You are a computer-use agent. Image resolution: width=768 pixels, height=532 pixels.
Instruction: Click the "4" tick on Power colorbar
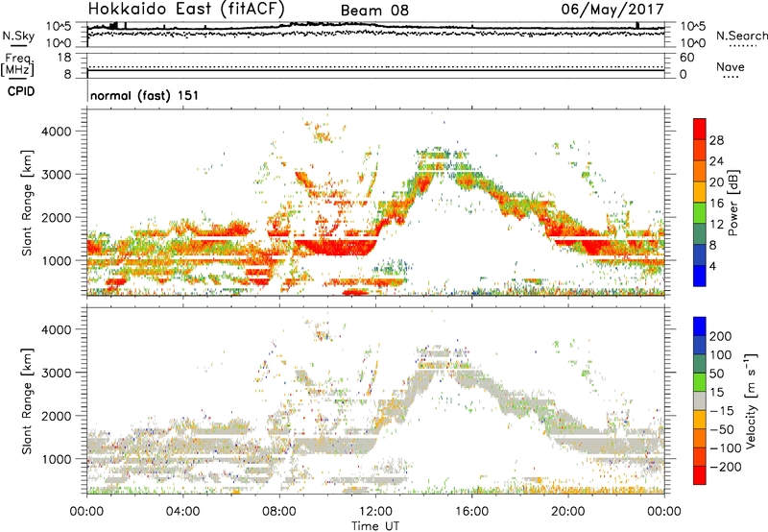[712, 266]
